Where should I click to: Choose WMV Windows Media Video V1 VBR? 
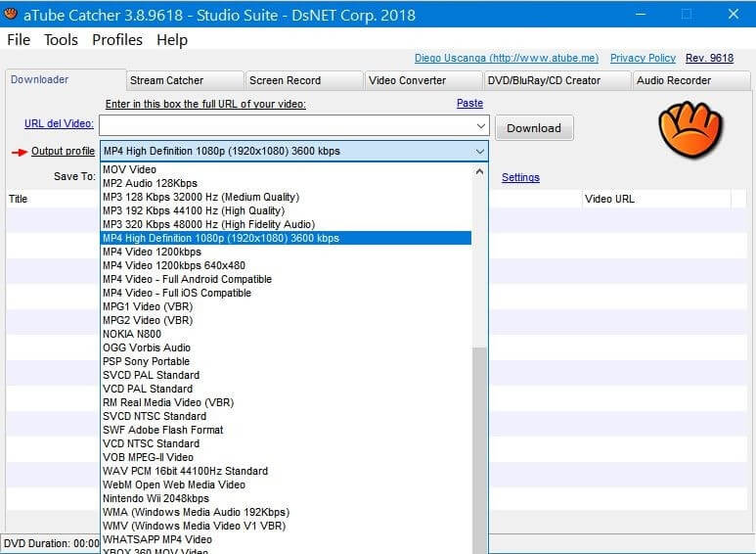tap(286, 526)
